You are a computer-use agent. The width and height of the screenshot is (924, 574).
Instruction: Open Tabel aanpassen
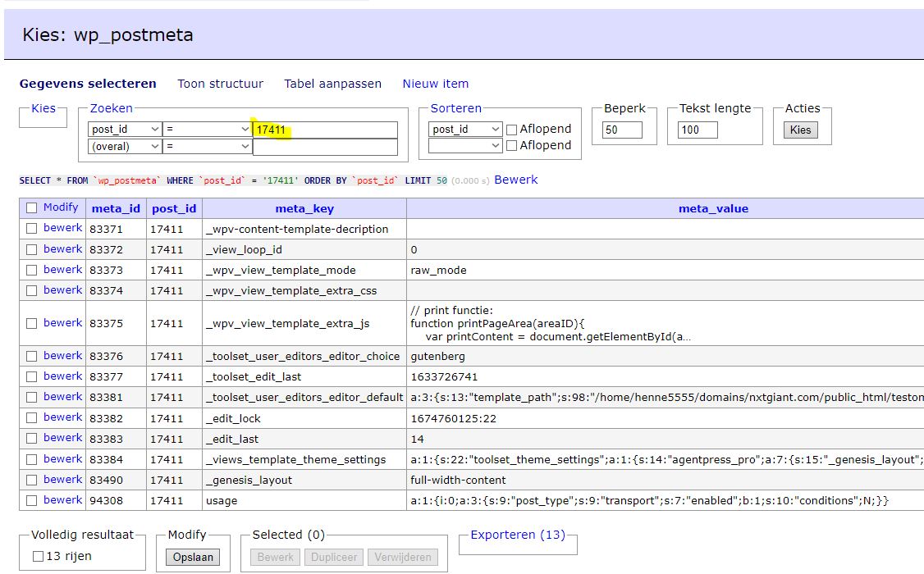[333, 84]
